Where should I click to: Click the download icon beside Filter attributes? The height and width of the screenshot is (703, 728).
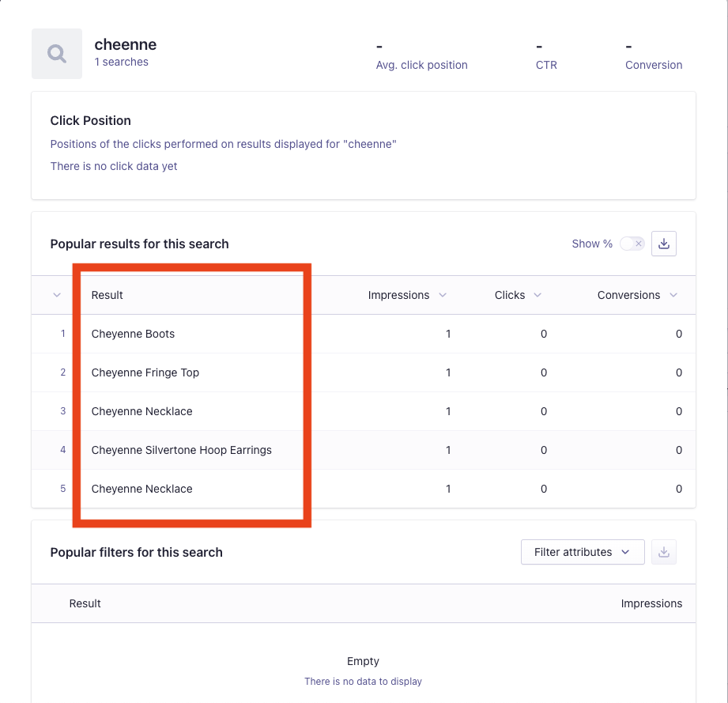click(663, 552)
